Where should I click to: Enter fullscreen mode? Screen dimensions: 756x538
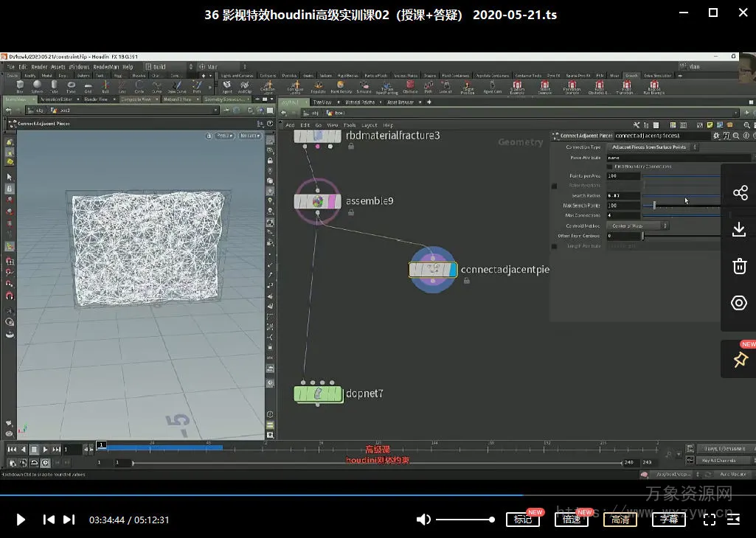point(710,520)
